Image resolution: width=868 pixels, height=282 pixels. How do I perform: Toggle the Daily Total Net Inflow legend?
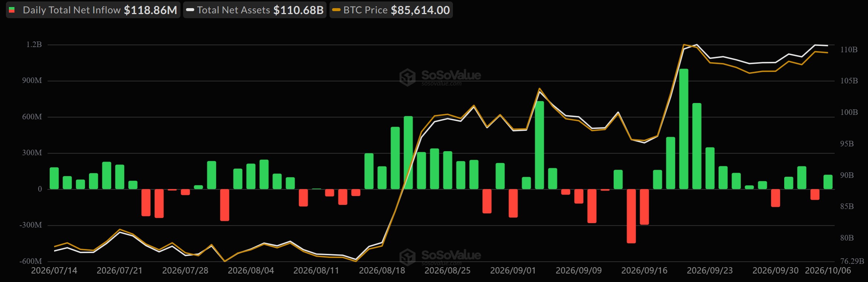[93, 10]
